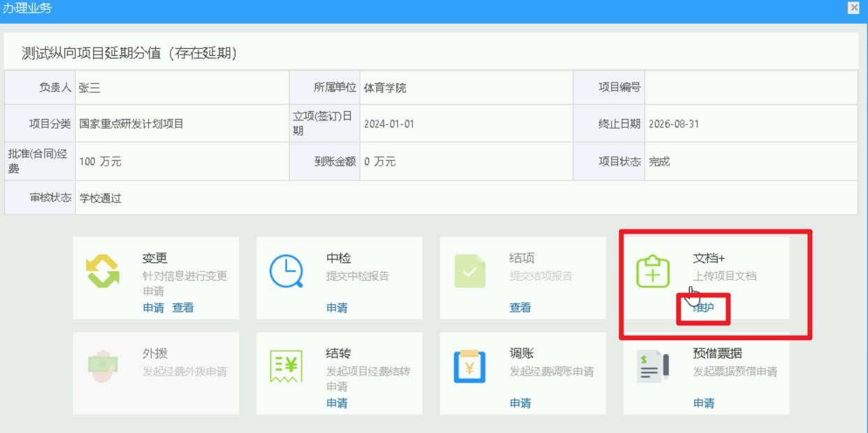Screen dimensions: 868x433
Task: Click 申请 link under 中检
Action: tap(337, 308)
